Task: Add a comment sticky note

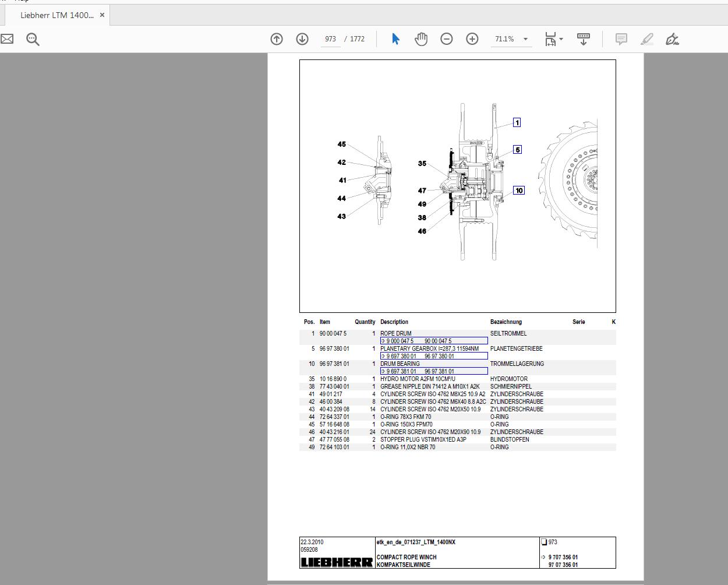Action: 621,39
